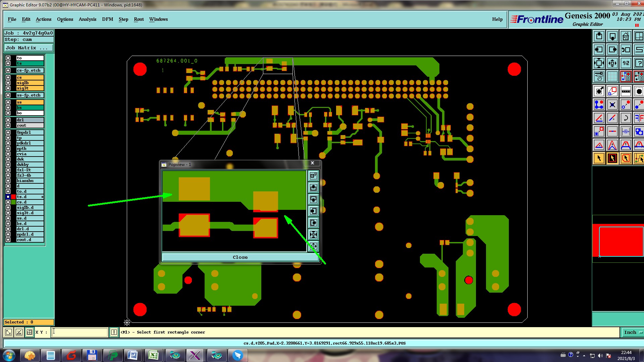This screenshot has width=644, height=362.
Task: Click the X Y coordinate input field
Action: click(x=79, y=332)
